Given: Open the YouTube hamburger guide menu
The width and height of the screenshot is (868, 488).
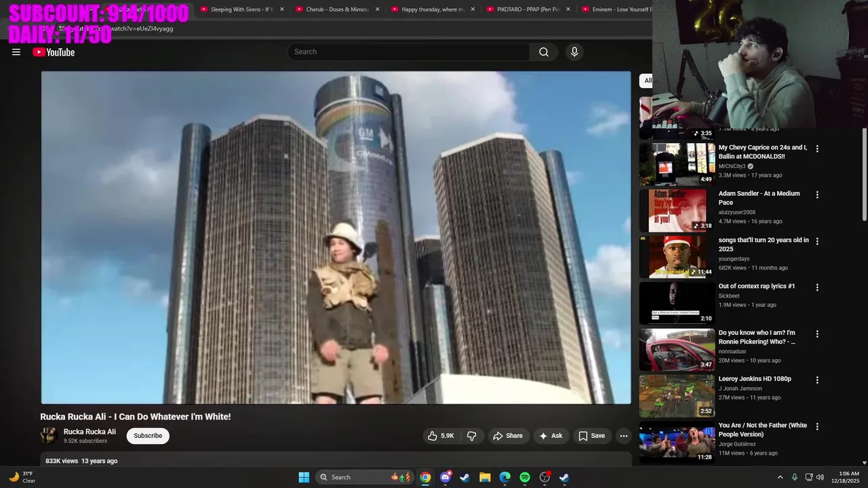Looking at the screenshot, I should (16, 52).
